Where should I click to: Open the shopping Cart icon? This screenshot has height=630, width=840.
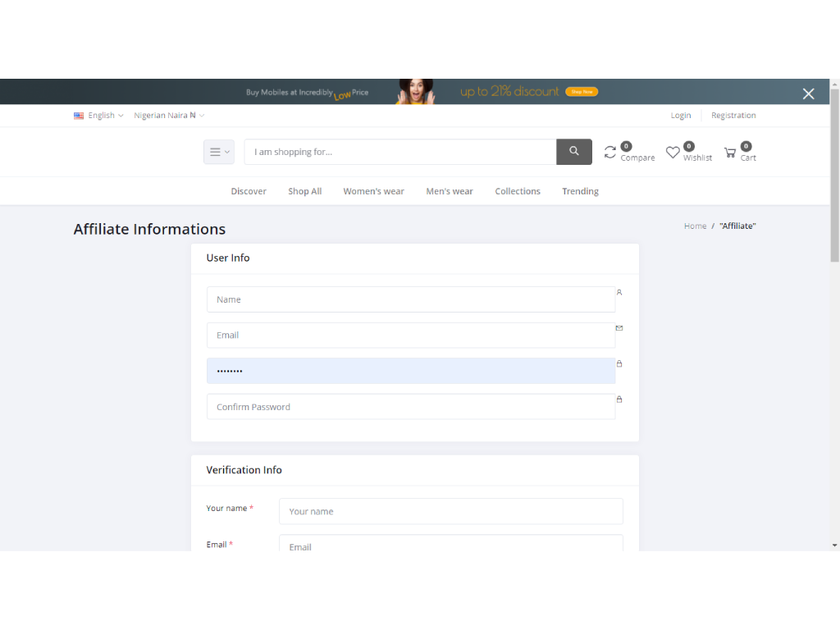pyautogui.click(x=730, y=153)
